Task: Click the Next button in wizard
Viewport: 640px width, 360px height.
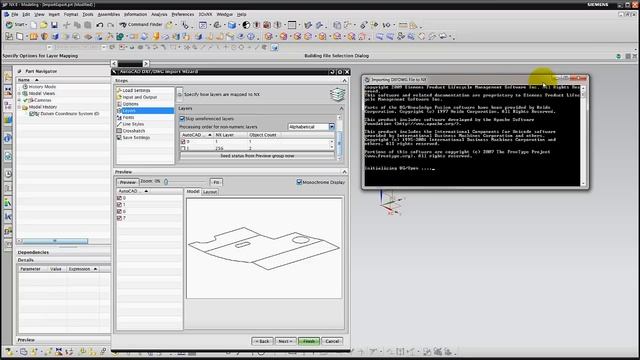Action: (x=285, y=341)
